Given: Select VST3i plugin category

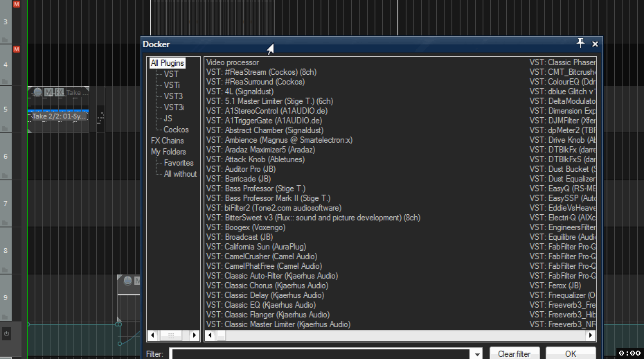Looking at the screenshot, I should (x=174, y=107).
